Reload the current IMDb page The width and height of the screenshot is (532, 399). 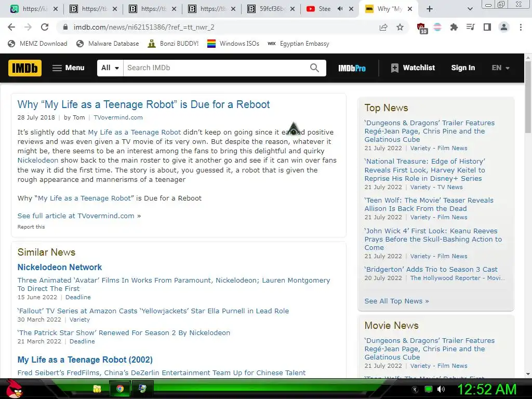tap(45, 27)
